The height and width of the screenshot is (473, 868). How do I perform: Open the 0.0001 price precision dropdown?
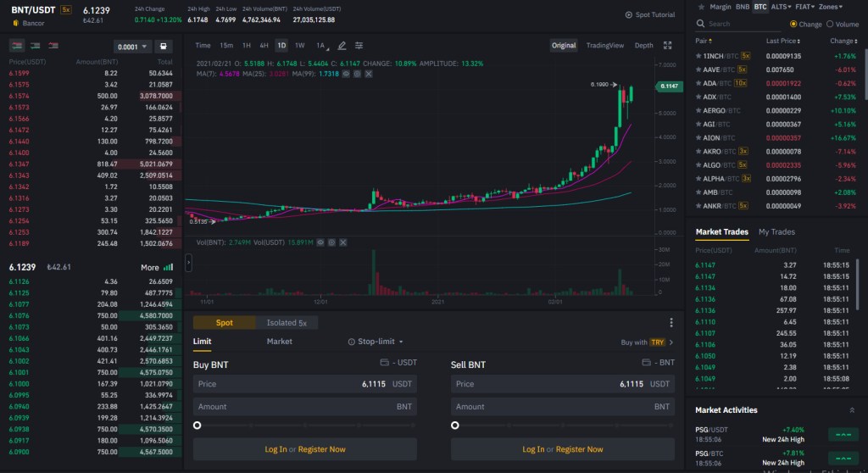coord(132,47)
